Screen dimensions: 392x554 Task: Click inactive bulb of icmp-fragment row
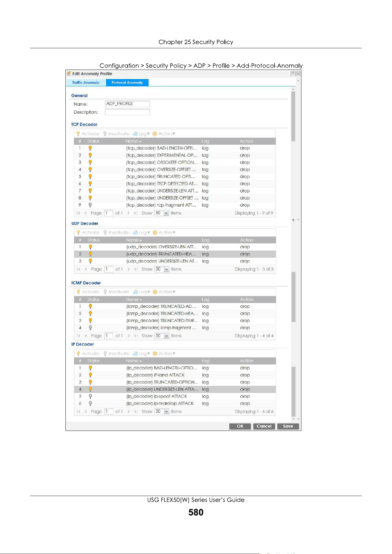point(90,328)
